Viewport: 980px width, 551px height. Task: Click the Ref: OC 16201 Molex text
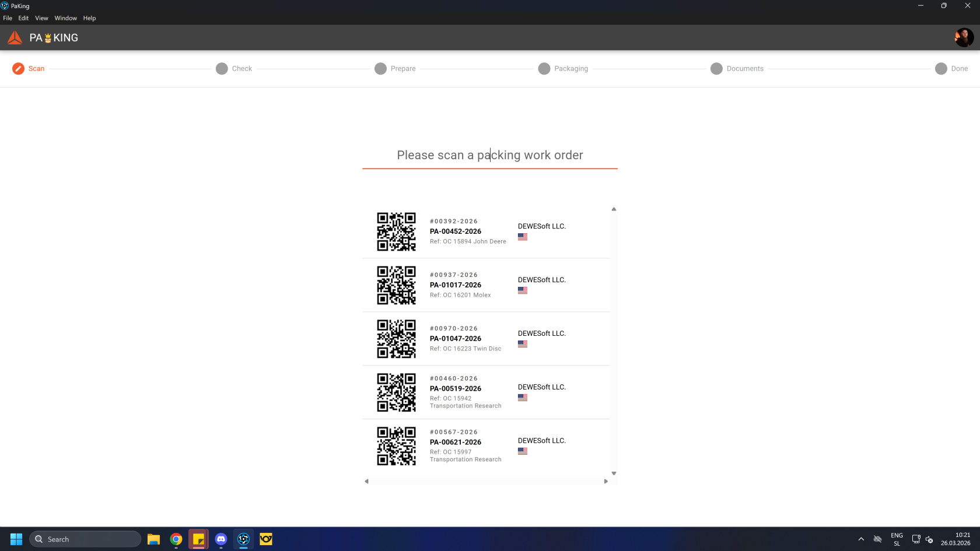tap(460, 295)
